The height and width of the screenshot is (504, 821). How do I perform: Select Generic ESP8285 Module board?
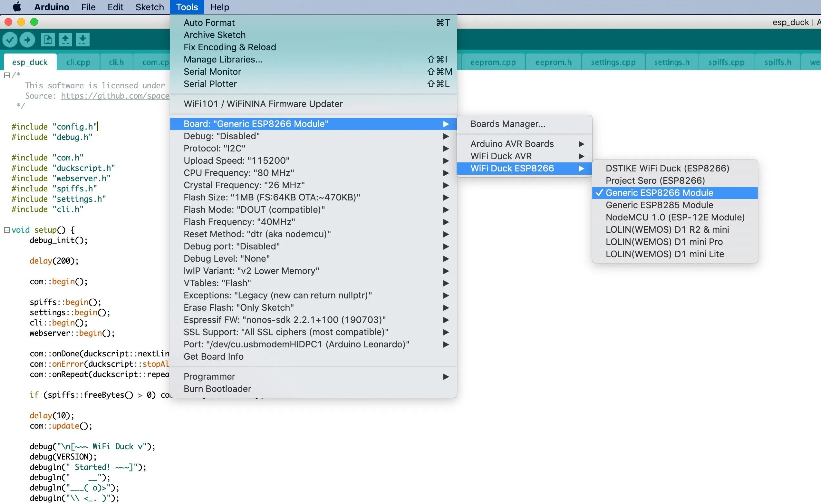[675, 205]
